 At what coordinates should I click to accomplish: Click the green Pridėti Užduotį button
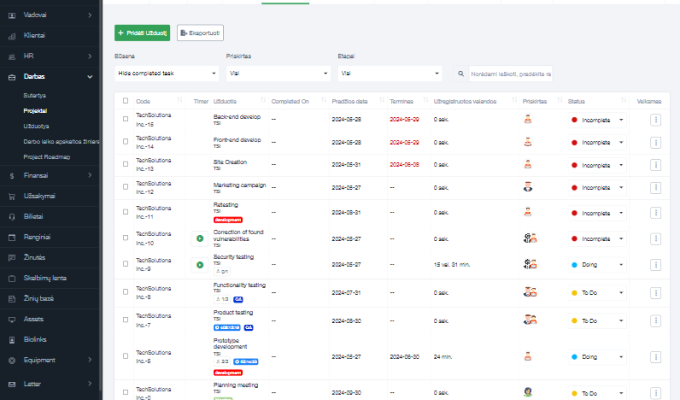coord(142,33)
